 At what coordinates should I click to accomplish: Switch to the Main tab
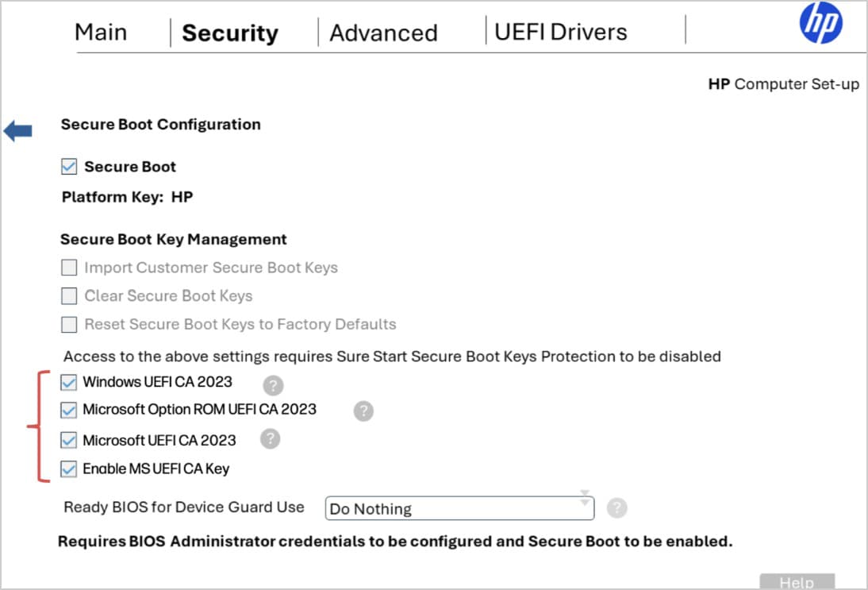pyautogui.click(x=101, y=32)
